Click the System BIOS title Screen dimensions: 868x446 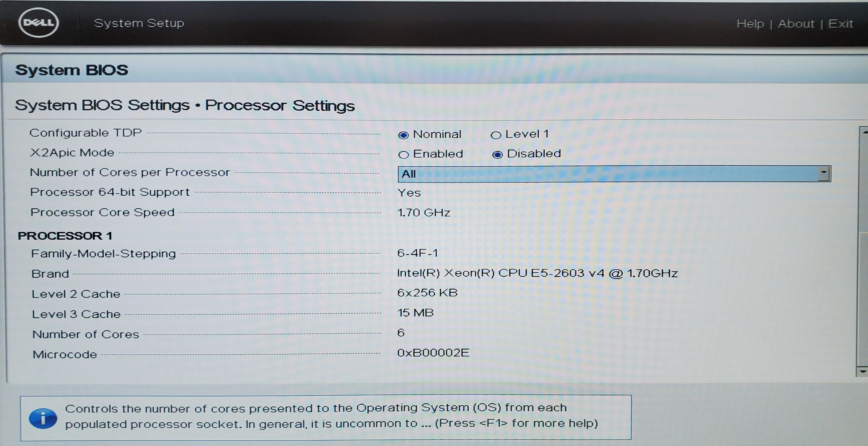pyautogui.click(x=72, y=70)
